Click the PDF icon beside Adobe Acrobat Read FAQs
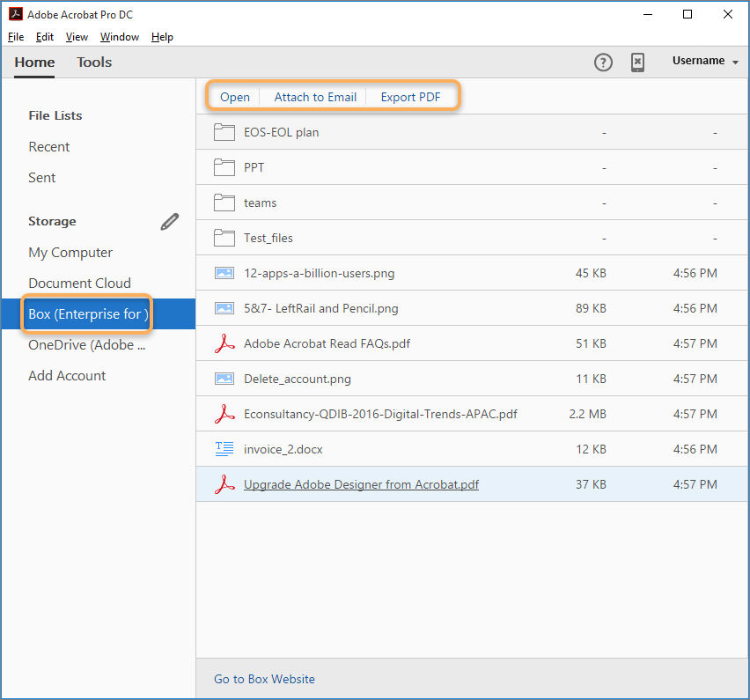This screenshot has height=700, width=750. [224, 343]
